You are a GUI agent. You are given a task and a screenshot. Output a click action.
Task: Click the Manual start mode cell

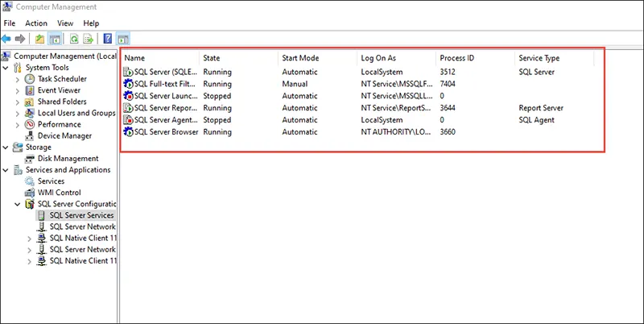tap(295, 84)
